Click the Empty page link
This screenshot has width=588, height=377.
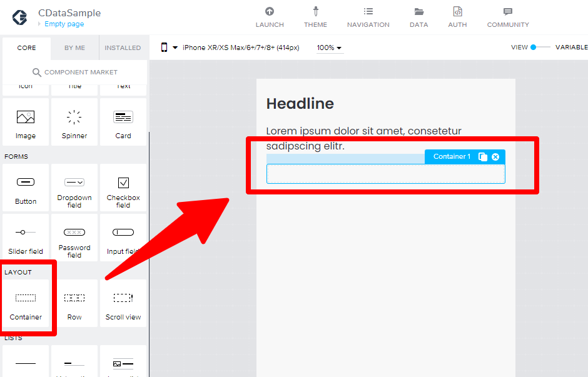click(64, 24)
